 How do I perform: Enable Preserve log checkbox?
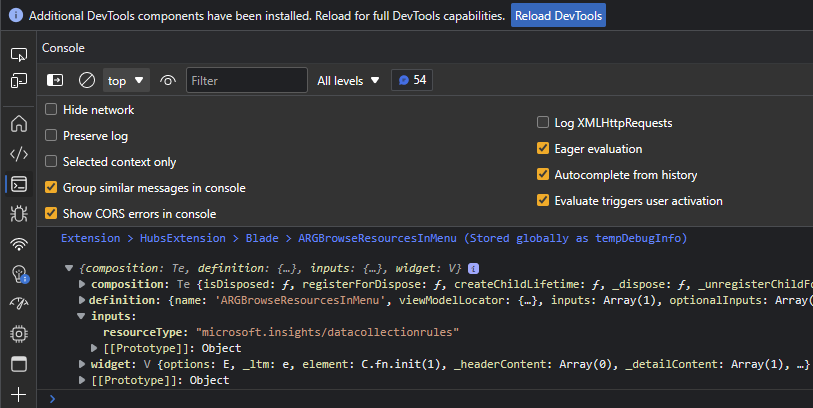pos(51,135)
